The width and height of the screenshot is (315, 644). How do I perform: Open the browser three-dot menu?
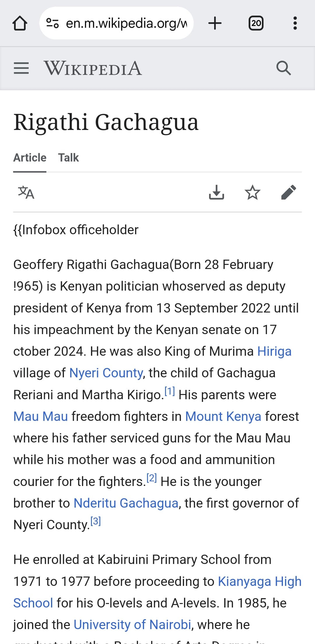pyautogui.click(x=295, y=23)
